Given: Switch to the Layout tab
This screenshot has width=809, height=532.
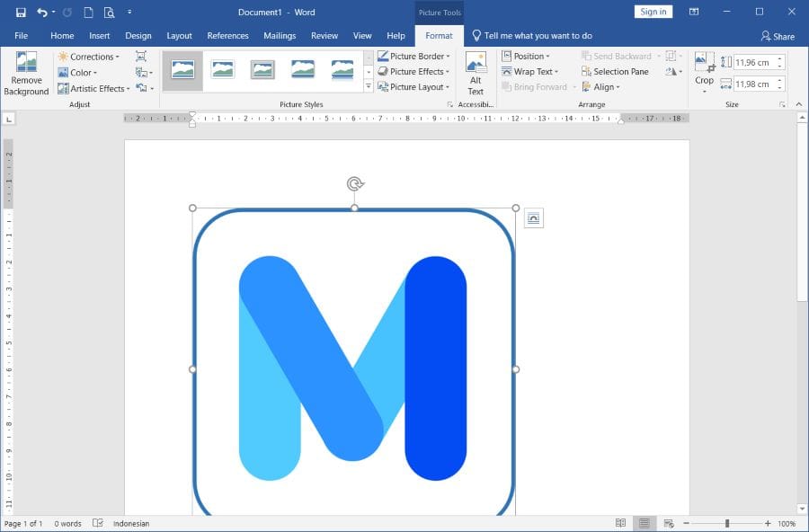Looking at the screenshot, I should [x=179, y=36].
